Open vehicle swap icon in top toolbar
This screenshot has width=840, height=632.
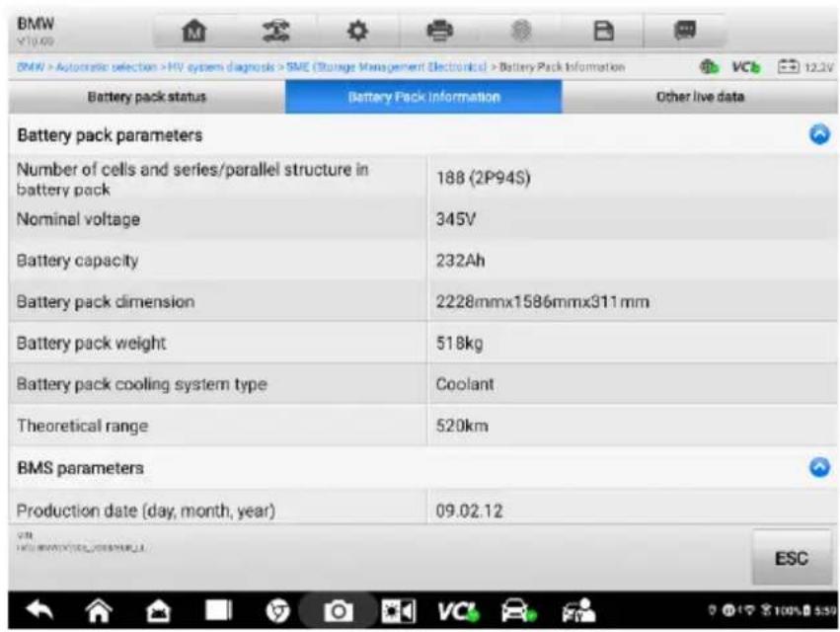click(x=276, y=31)
